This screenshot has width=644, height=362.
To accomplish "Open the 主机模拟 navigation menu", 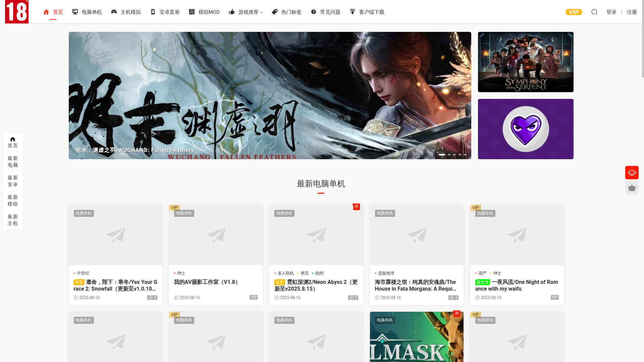I will tap(126, 12).
